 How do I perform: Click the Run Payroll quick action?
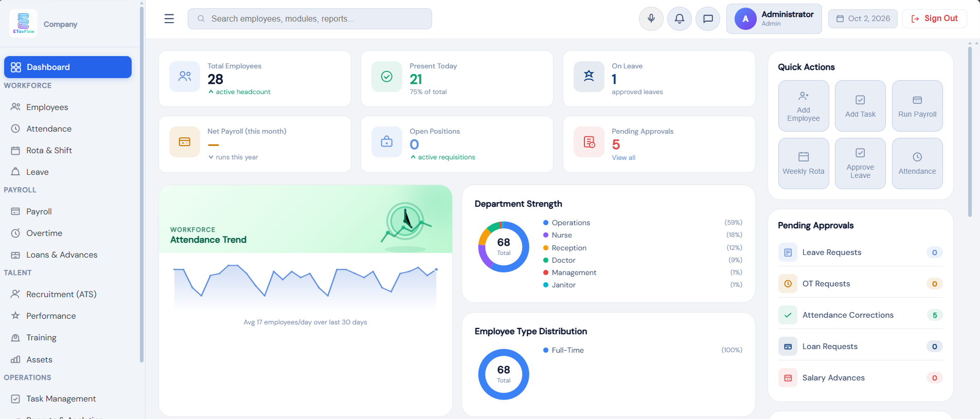(x=917, y=106)
